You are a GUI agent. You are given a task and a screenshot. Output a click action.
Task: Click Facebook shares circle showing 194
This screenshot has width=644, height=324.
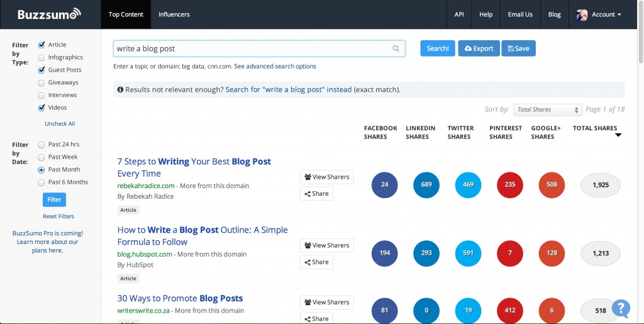pos(384,253)
